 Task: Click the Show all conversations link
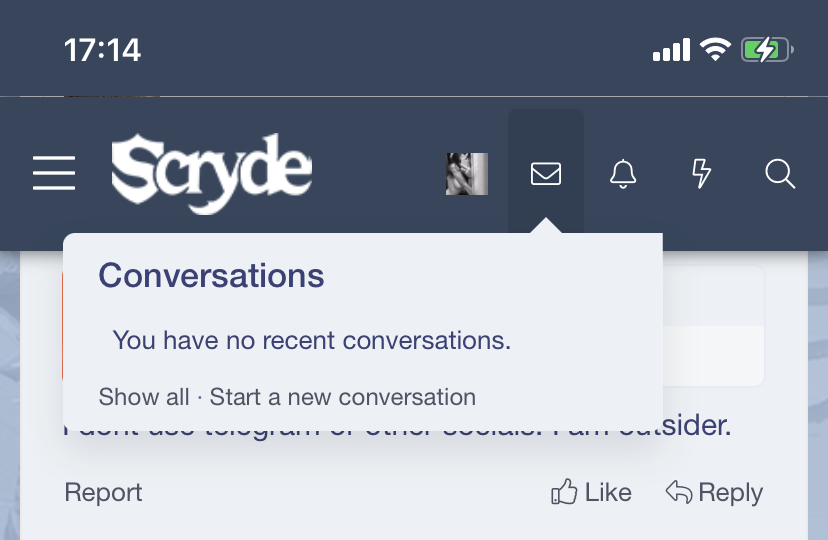tap(143, 397)
